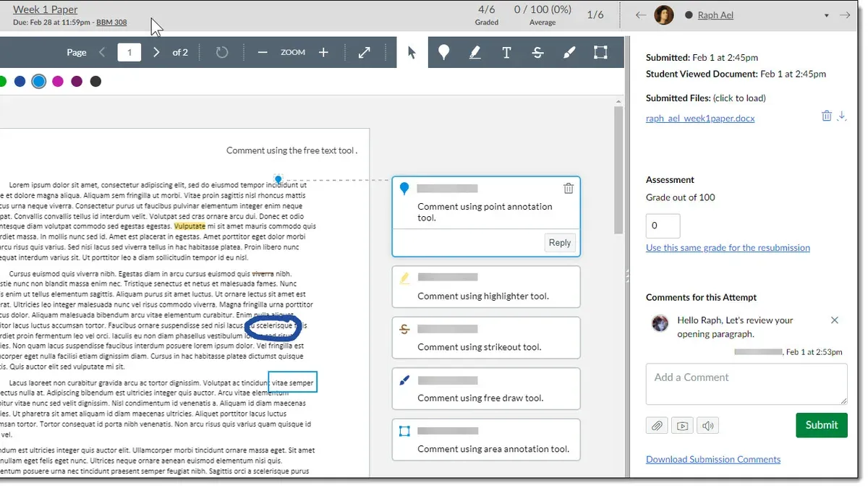Choose the dark blue annotation color
The height and width of the screenshot is (488, 868).
click(x=20, y=82)
